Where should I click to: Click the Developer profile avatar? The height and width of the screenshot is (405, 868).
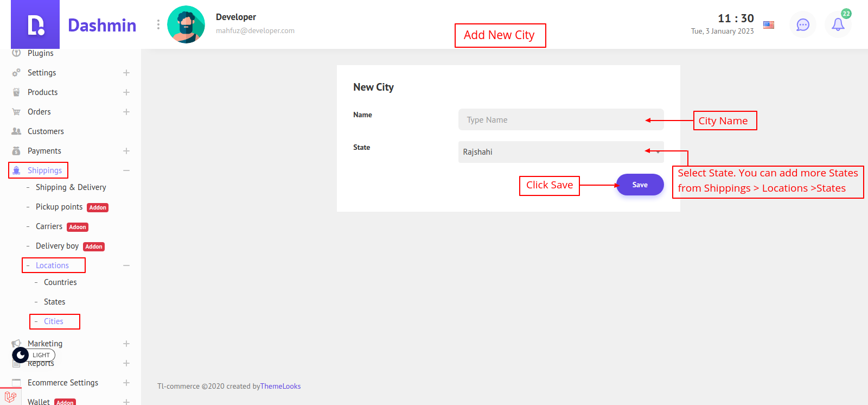[x=186, y=24]
